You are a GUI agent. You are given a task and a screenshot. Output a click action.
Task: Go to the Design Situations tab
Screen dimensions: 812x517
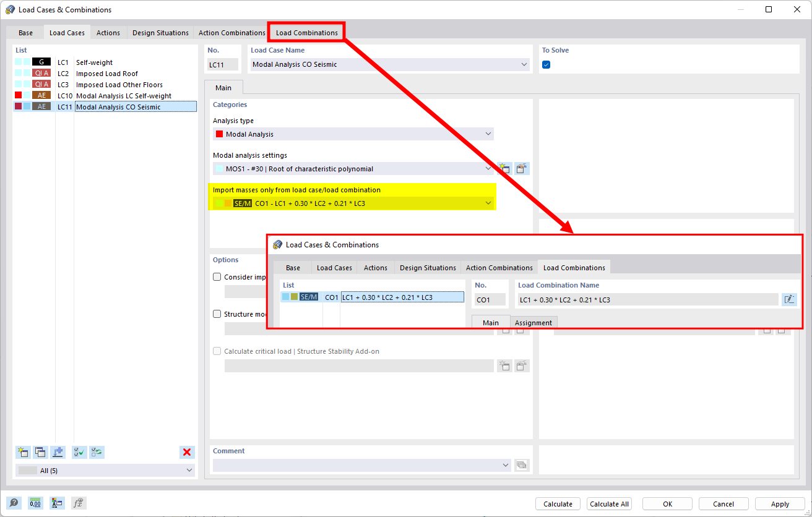pyautogui.click(x=160, y=33)
